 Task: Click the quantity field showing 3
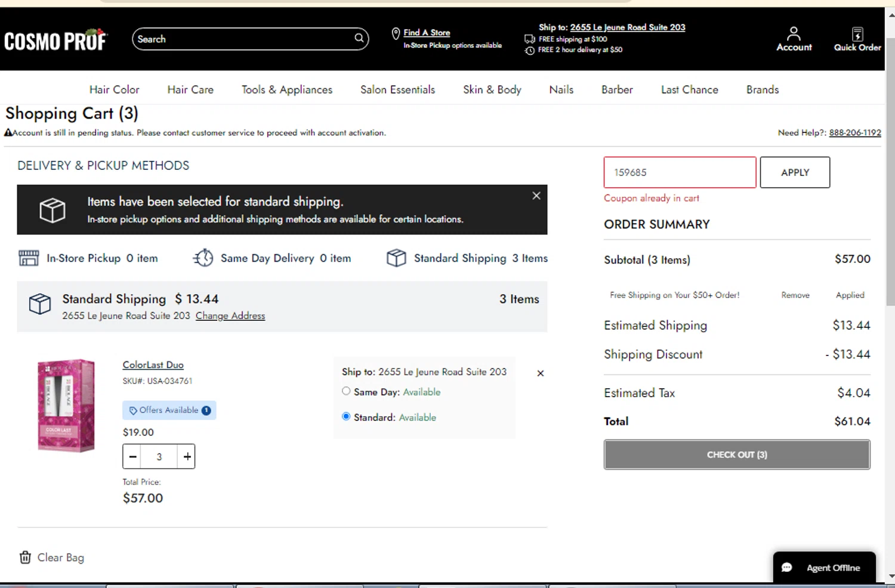click(159, 457)
